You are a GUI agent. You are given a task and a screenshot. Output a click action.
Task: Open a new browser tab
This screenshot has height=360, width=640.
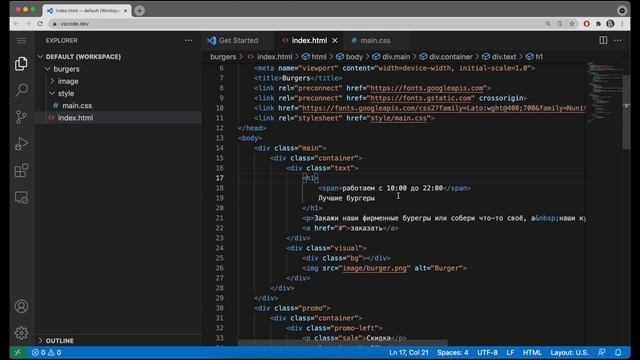(140, 11)
